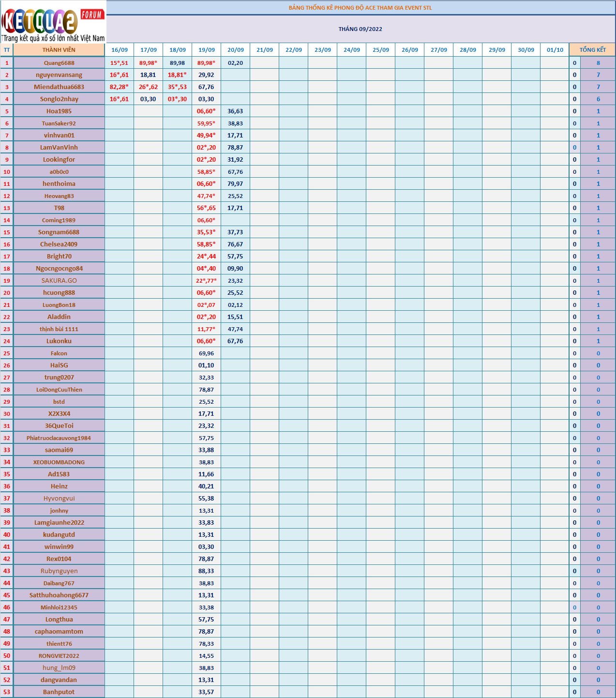This screenshot has width=616, height=698.
Task: Select member name hung_lm09
Action: point(59,668)
